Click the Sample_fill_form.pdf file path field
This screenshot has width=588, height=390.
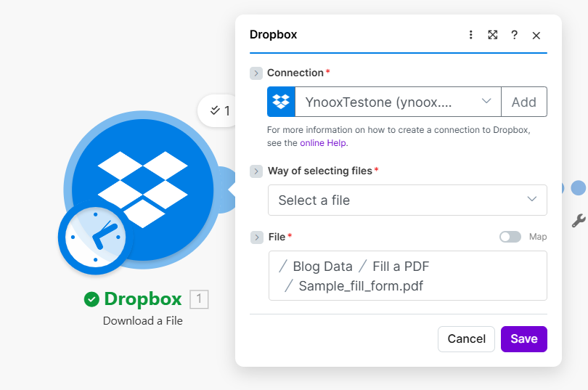407,276
